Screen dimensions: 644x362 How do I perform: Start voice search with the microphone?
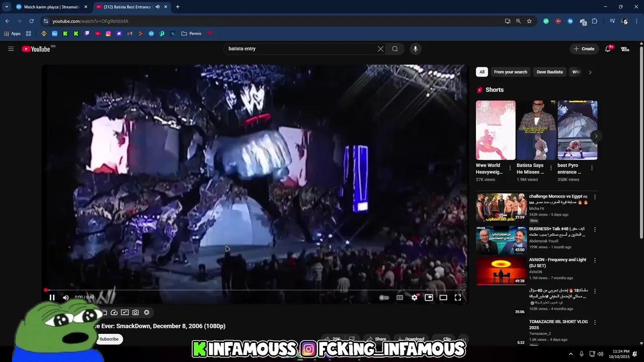pyautogui.click(x=415, y=49)
